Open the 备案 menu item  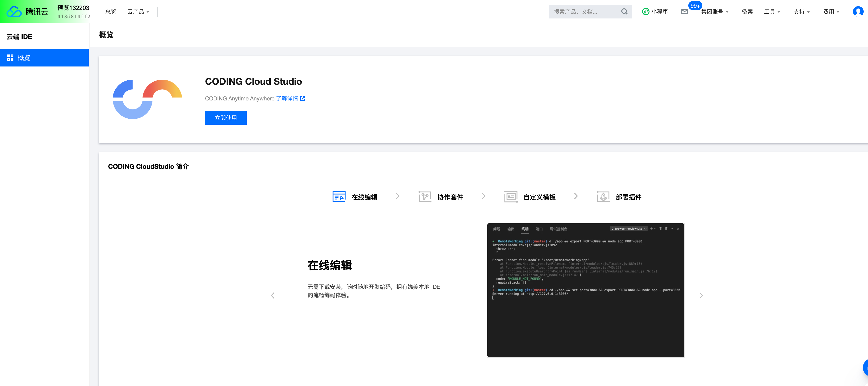[x=747, y=12]
